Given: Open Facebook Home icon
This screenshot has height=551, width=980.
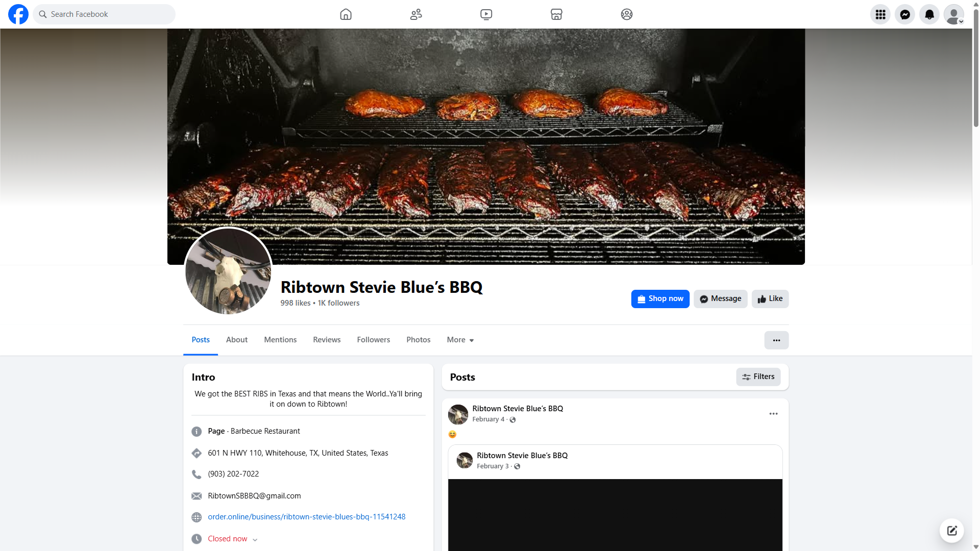Looking at the screenshot, I should coord(346,14).
